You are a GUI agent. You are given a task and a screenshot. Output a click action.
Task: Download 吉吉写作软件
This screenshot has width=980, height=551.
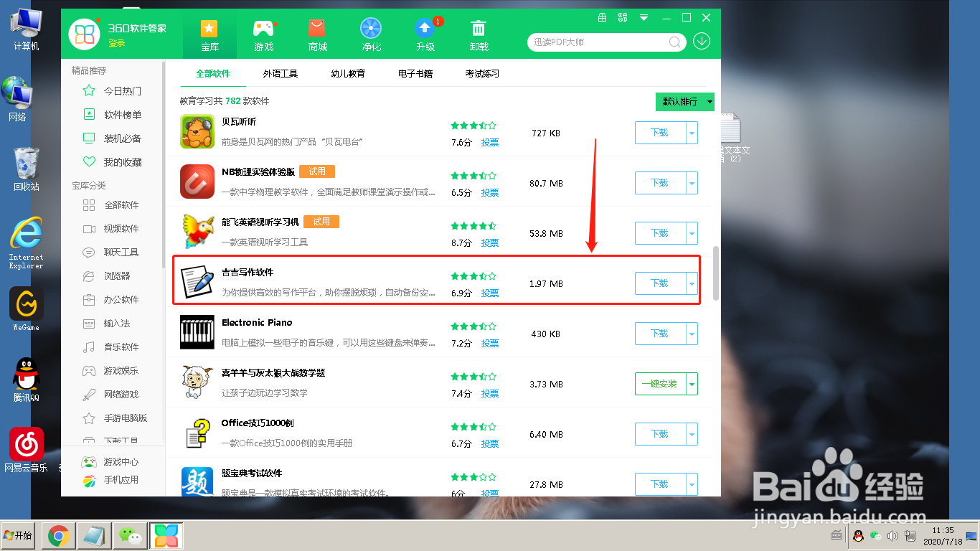tap(660, 283)
